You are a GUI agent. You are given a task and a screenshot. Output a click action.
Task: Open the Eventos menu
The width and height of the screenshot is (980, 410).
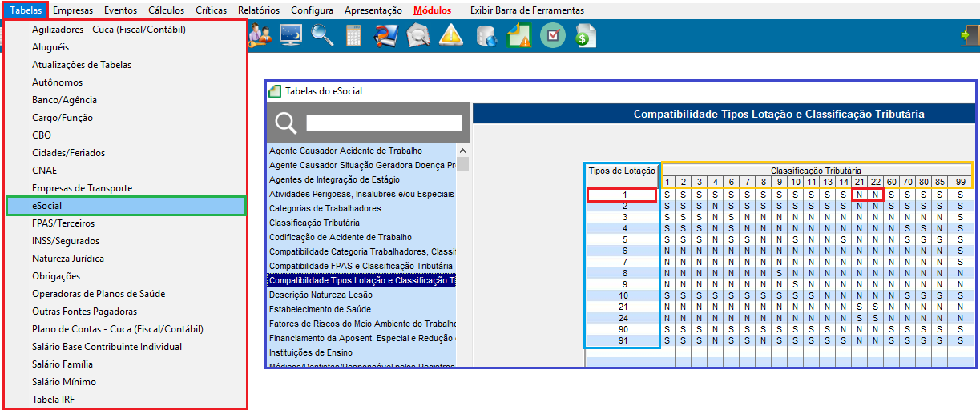point(120,10)
